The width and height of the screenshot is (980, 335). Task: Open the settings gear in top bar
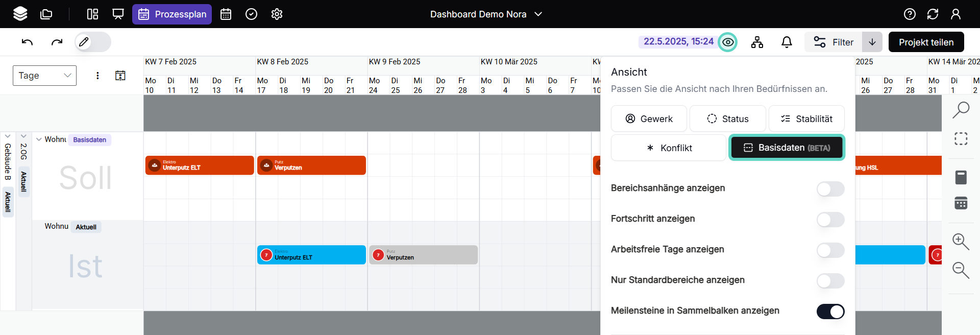(277, 14)
